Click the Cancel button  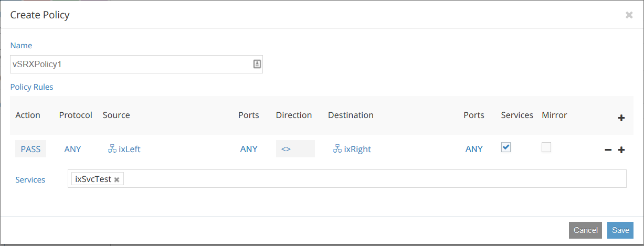585,230
